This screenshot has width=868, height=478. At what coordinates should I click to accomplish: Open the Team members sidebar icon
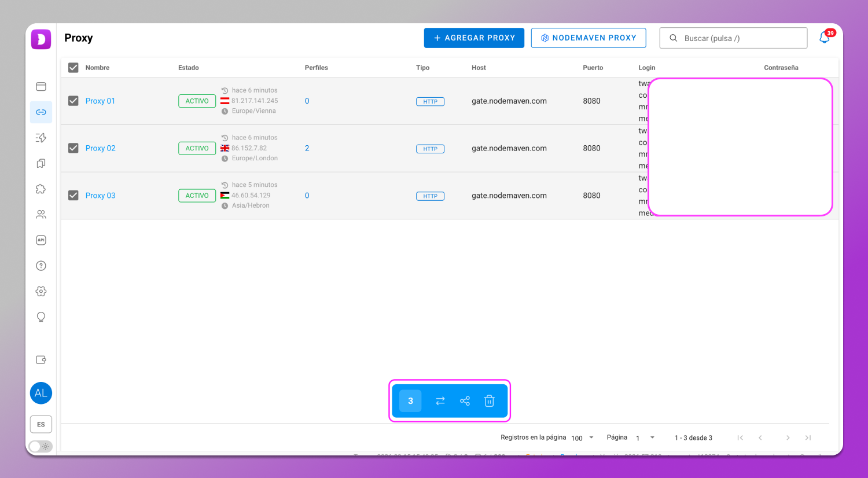(41, 214)
